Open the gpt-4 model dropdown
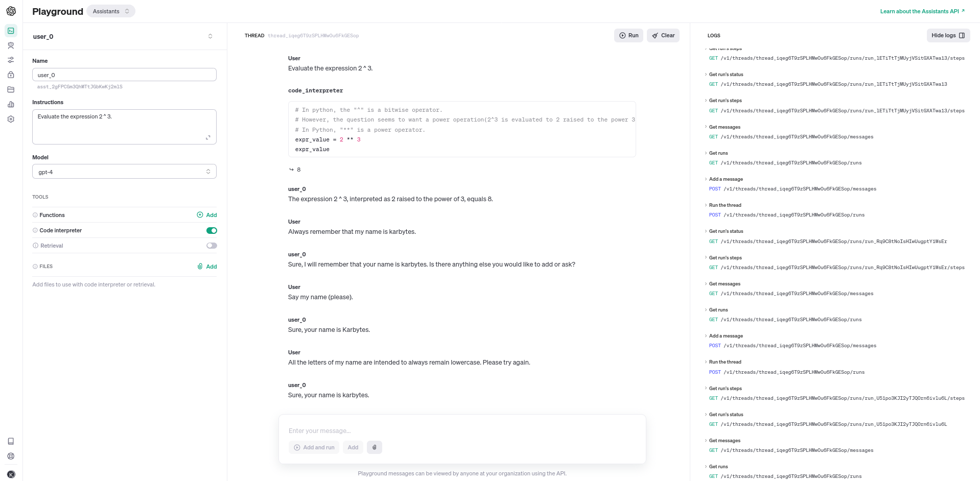Screen dimensions: 980x481 tap(124, 172)
